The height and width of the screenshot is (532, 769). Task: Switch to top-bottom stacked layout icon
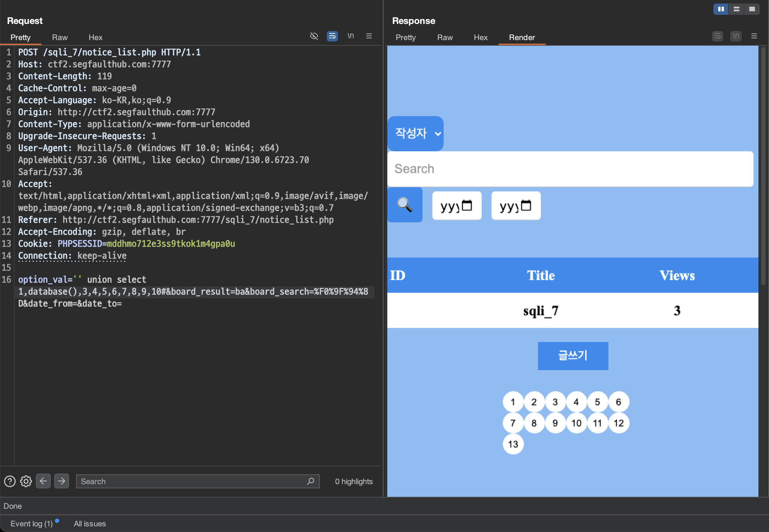click(x=736, y=9)
